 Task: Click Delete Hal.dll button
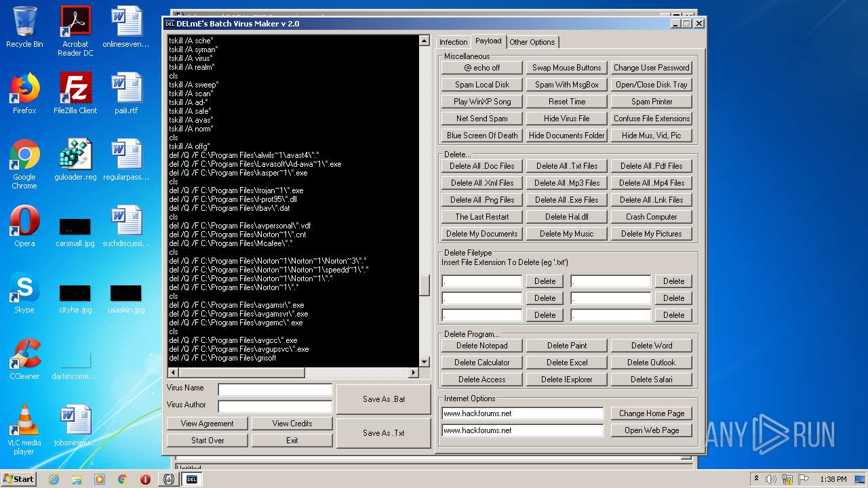[x=567, y=217]
